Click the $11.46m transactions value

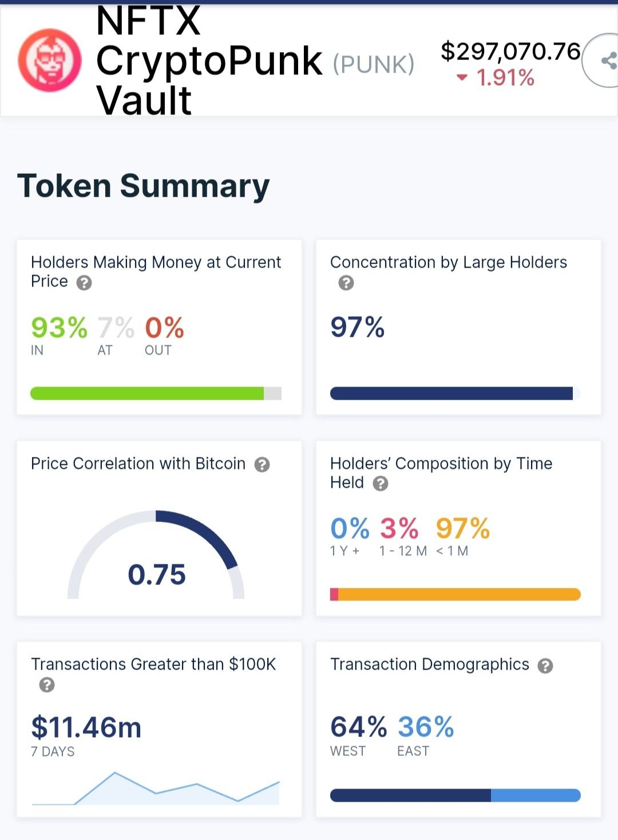coord(86,727)
